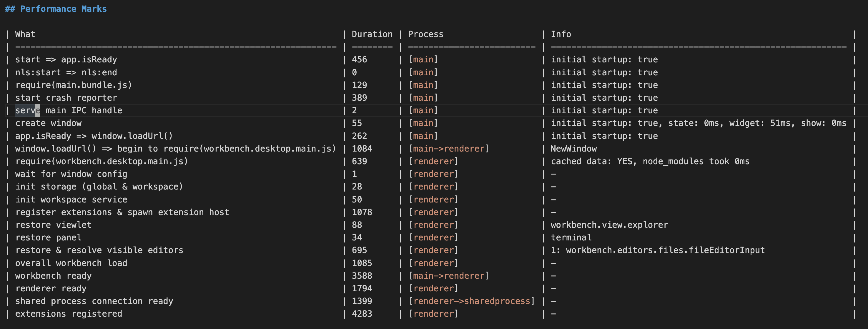
Task: Click 'workbench.editors.files.fileEditorInput' text
Action: click(665, 250)
